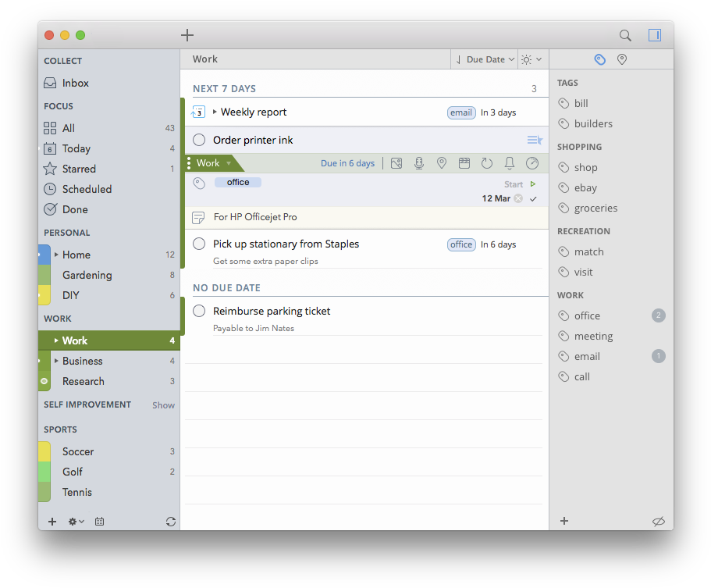Attach an image using the picture icon
The height and width of the screenshot is (588, 711).
tap(396, 163)
